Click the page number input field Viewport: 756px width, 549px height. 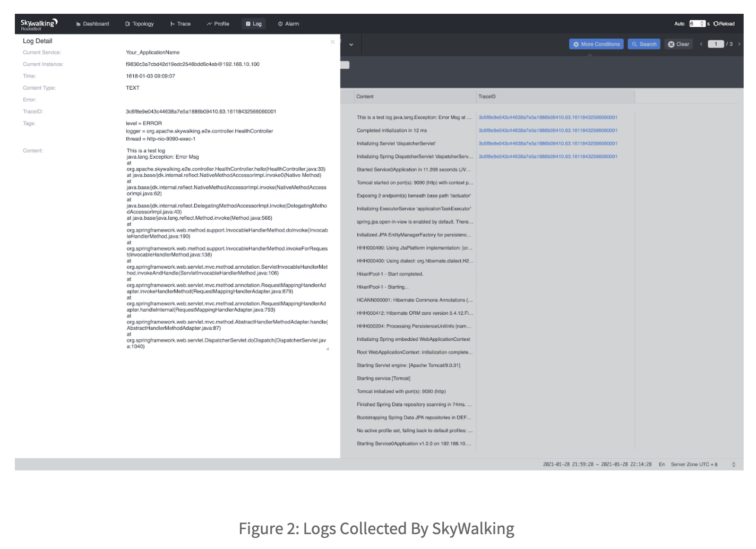tap(716, 44)
